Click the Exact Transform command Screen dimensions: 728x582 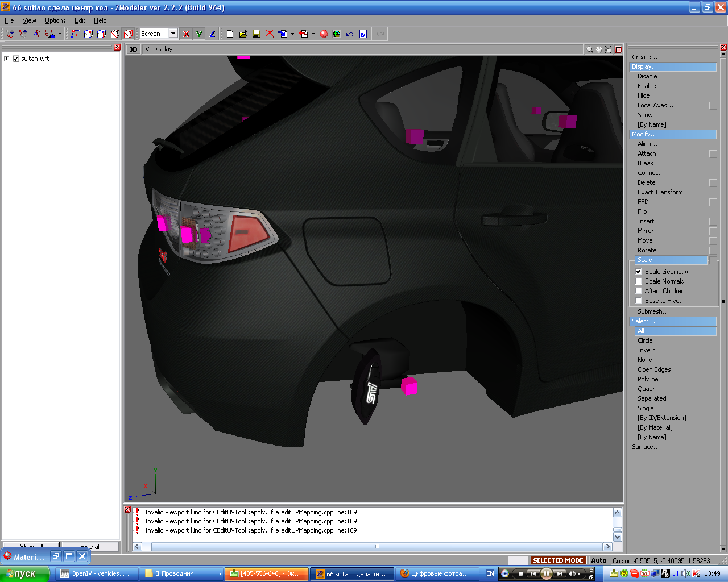pyautogui.click(x=660, y=192)
